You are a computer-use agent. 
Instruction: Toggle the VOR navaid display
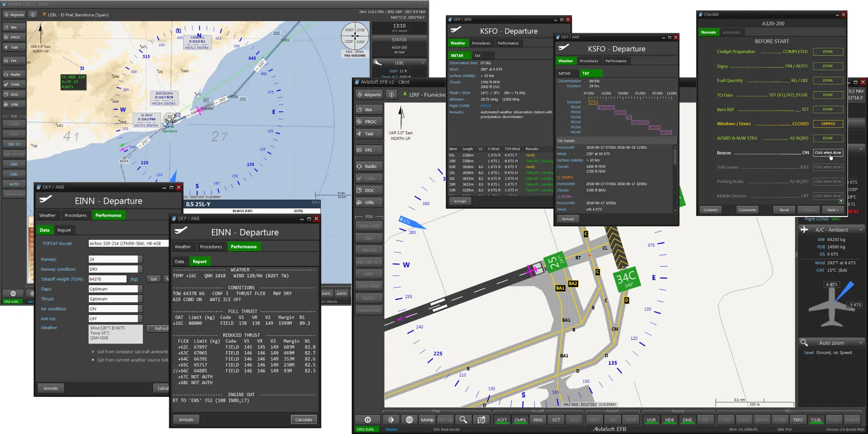[651, 420]
